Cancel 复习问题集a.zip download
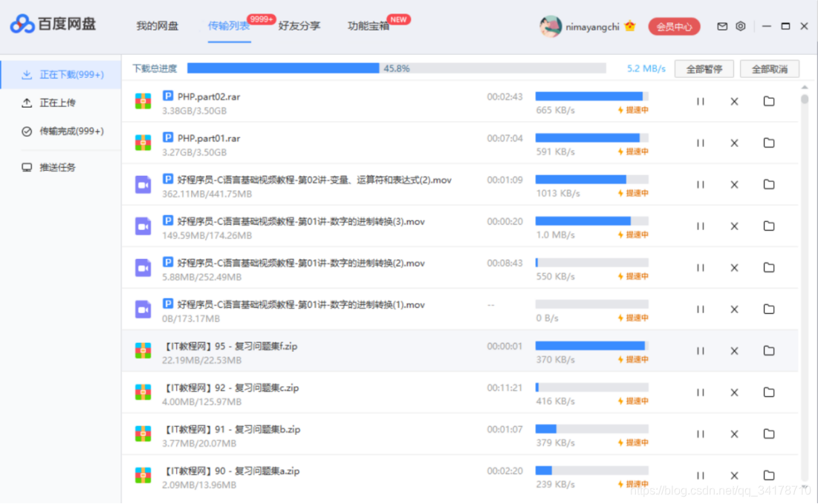 point(734,475)
